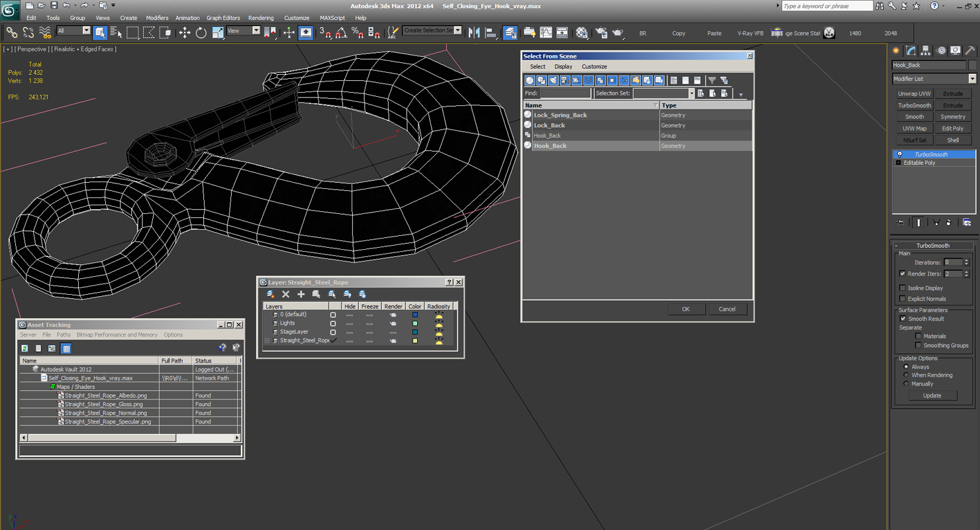980x530 pixels.
Task: Open the Graph Editors menu
Action: point(223,18)
